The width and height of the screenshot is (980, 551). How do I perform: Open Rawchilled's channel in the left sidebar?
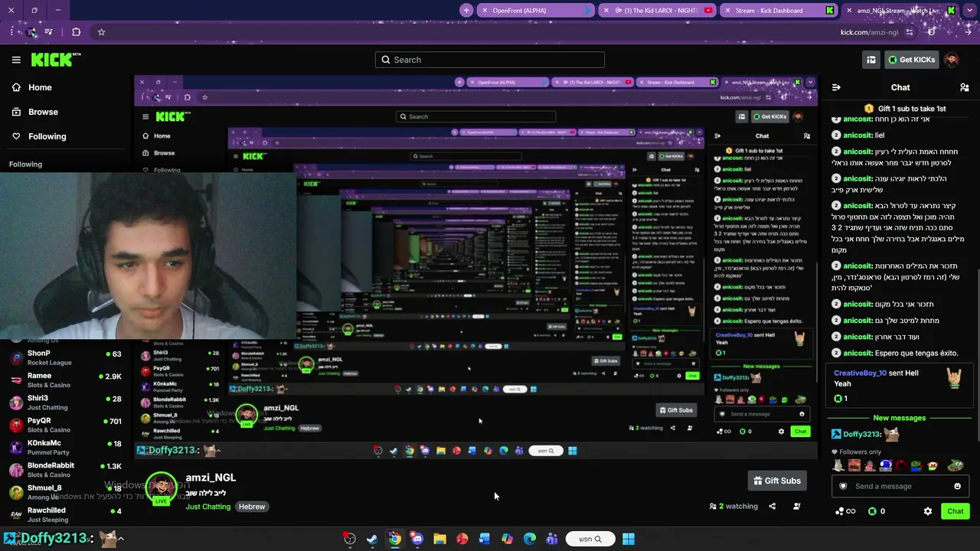(65, 514)
